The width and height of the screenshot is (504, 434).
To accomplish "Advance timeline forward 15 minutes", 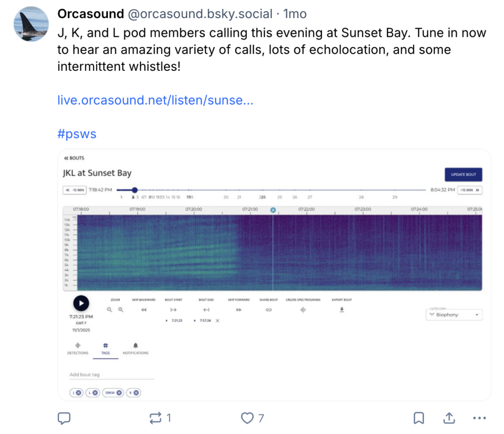I will pyautogui.click(x=470, y=190).
